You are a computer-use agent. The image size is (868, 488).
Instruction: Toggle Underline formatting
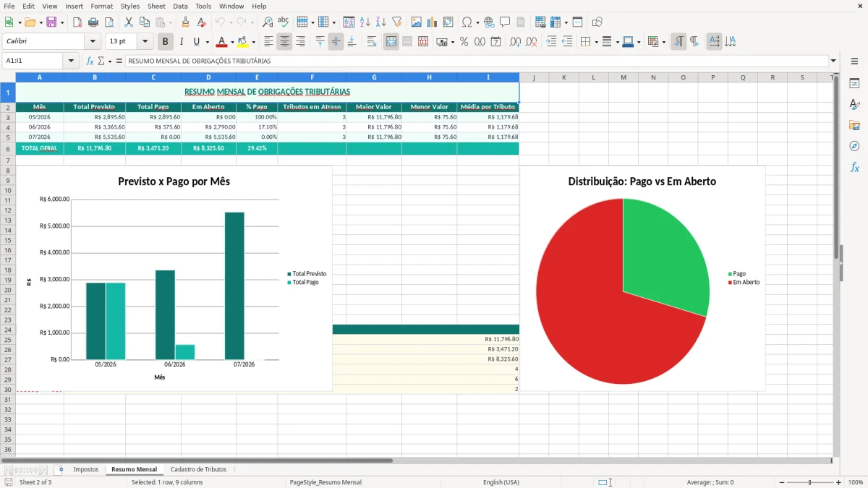(197, 42)
